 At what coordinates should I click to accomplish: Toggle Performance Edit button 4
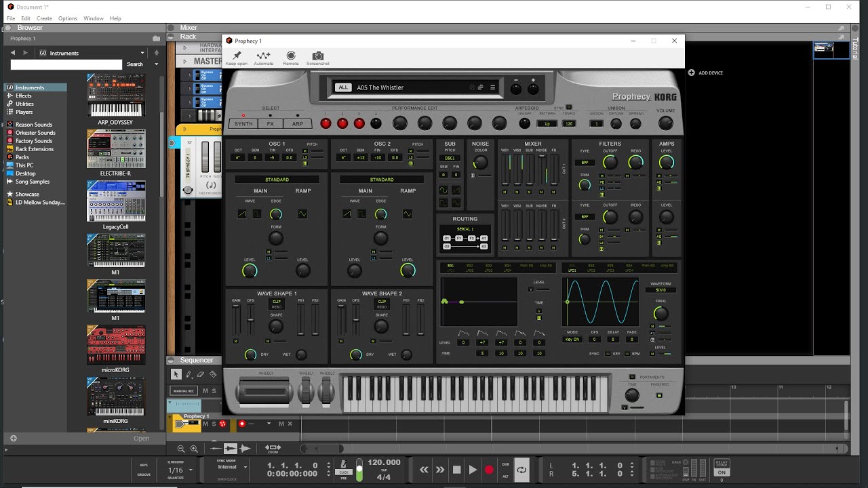(x=376, y=123)
